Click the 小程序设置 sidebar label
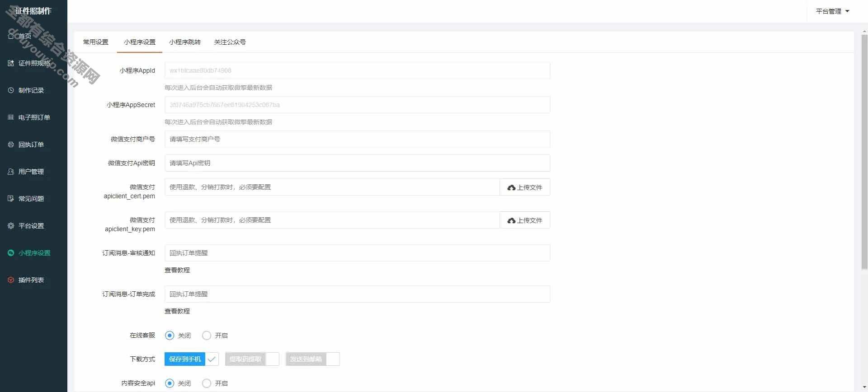The image size is (868, 392). (x=34, y=253)
